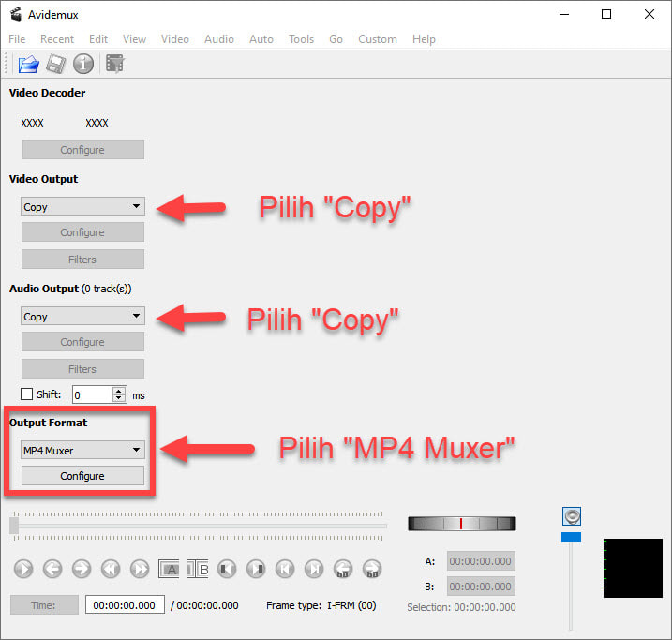Open the Tools menu

coord(301,39)
